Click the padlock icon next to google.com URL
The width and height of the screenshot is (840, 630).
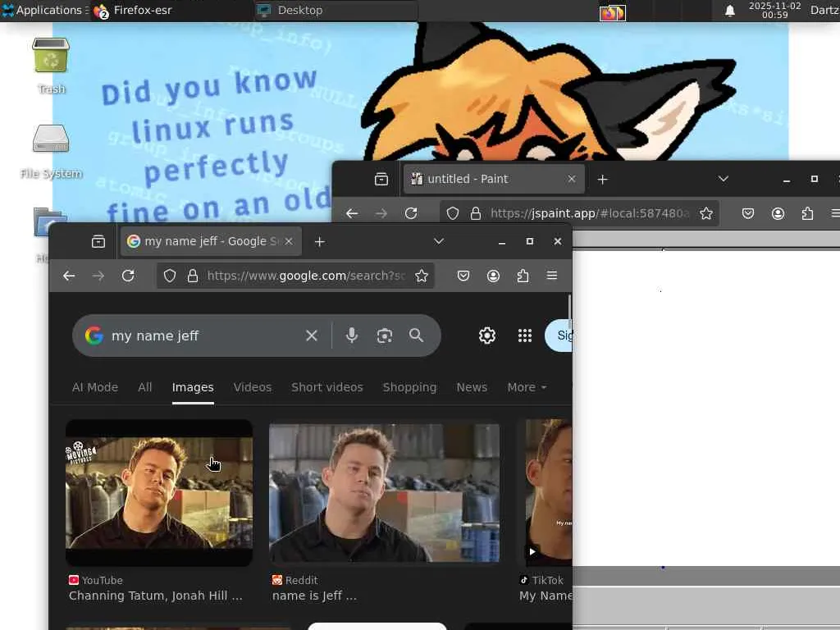click(192, 276)
